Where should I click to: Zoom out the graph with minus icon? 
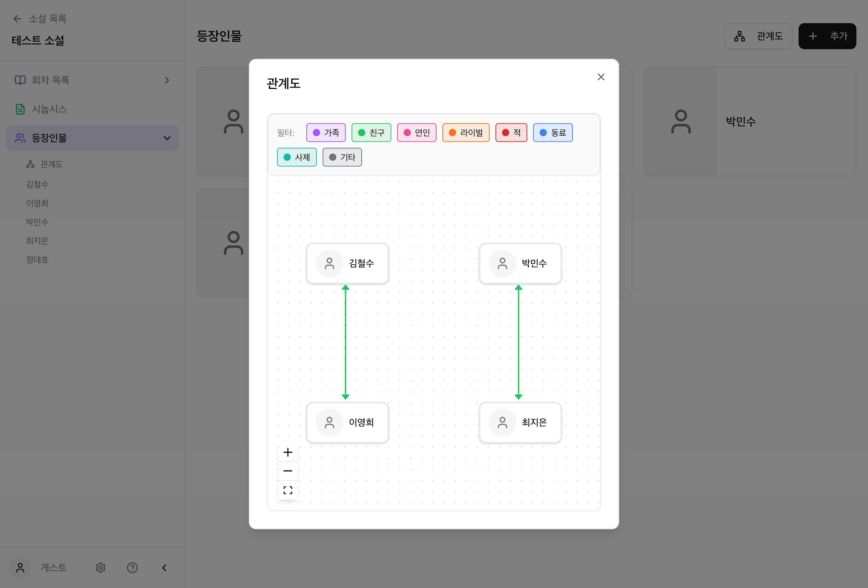click(x=288, y=471)
